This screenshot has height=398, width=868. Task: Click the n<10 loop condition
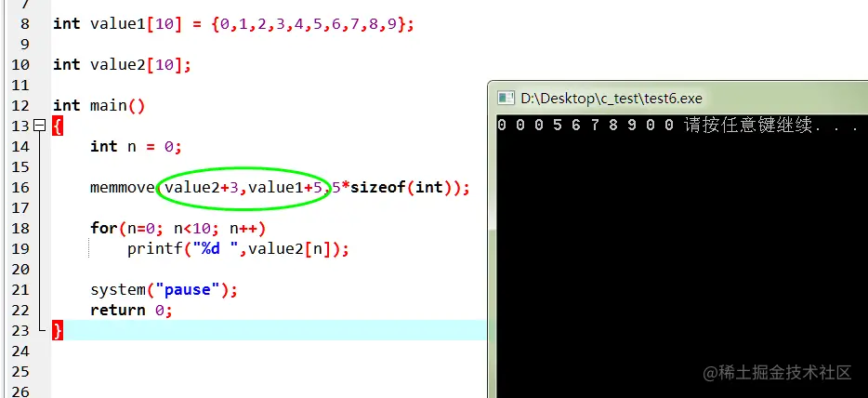[x=192, y=228]
